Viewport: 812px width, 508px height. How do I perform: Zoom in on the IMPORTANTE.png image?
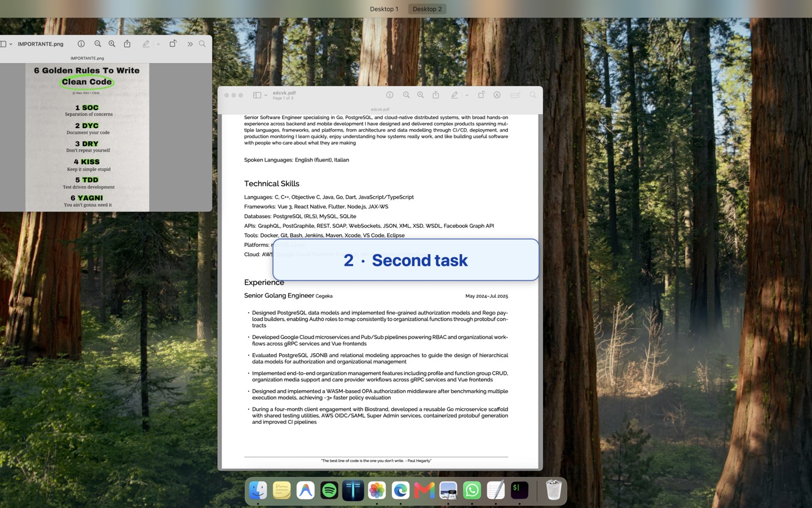click(x=112, y=44)
